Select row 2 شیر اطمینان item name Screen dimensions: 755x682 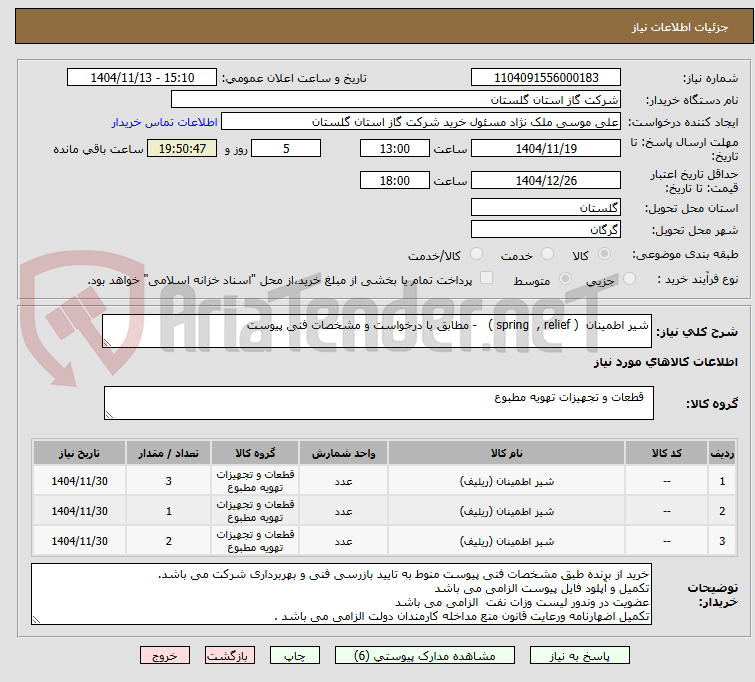[x=507, y=511]
